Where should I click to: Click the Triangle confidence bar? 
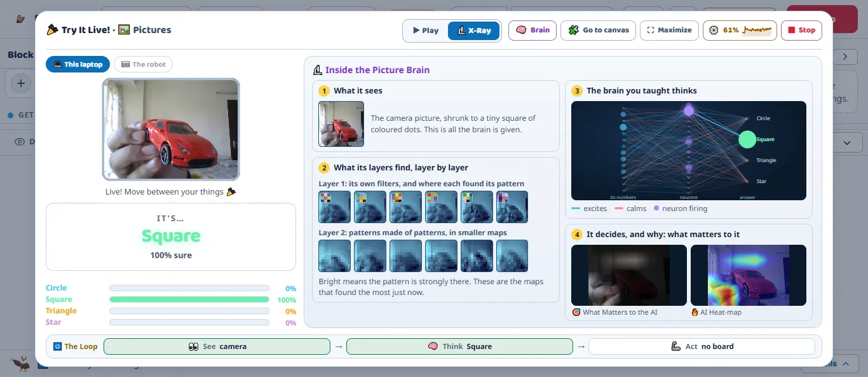pyautogui.click(x=189, y=311)
